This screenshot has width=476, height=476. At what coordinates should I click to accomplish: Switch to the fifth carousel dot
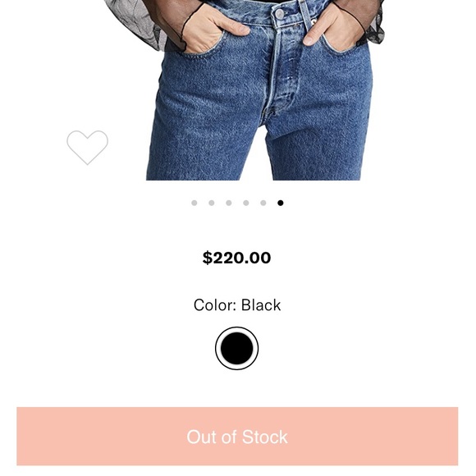pyautogui.click(x=263, y=203)
